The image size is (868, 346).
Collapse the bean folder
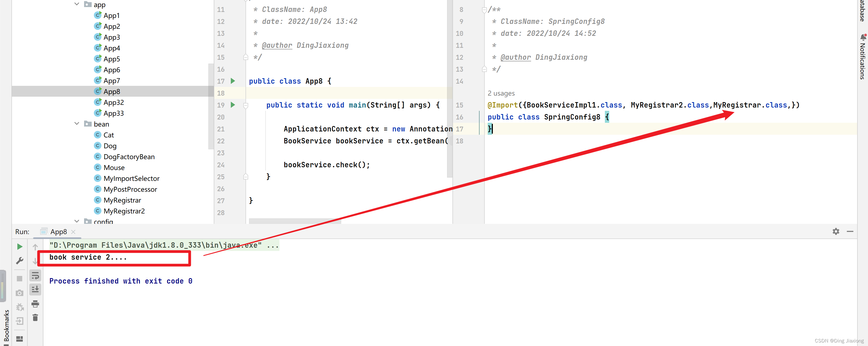(76, 124)
